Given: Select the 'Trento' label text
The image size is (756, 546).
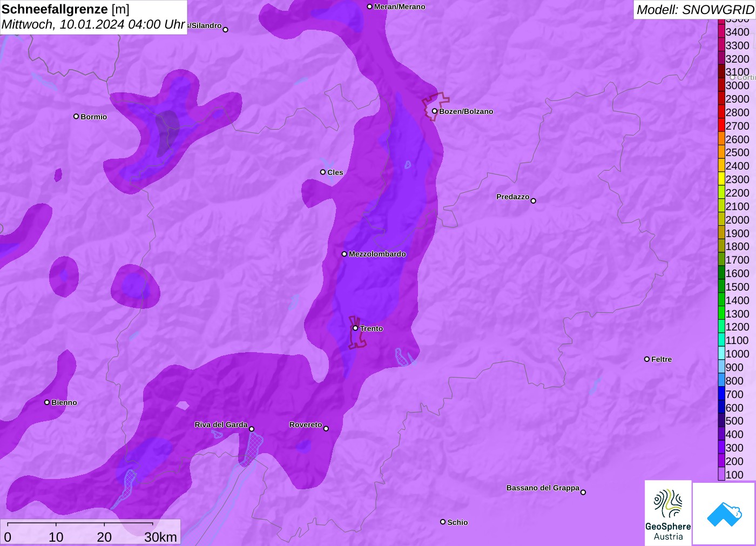Looking at the screenshot, I should point(372,328).
